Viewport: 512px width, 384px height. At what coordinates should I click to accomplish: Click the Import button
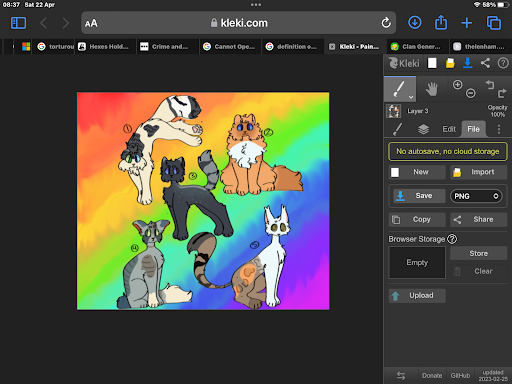point(479,172)
